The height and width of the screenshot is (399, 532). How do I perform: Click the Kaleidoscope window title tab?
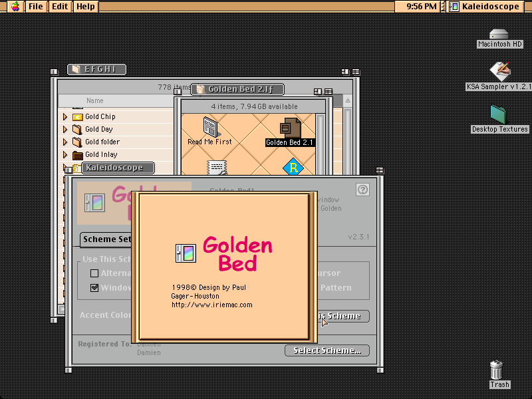118,168
